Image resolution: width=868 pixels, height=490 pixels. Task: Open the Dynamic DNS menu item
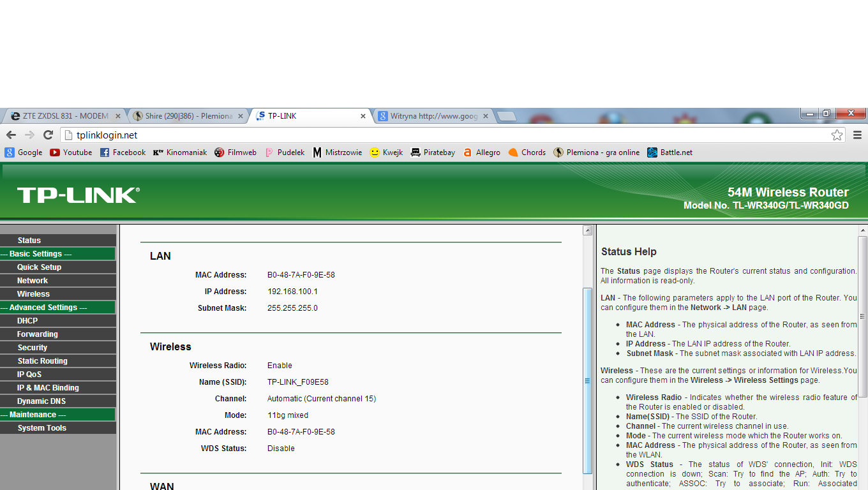(x=58, y=401)
